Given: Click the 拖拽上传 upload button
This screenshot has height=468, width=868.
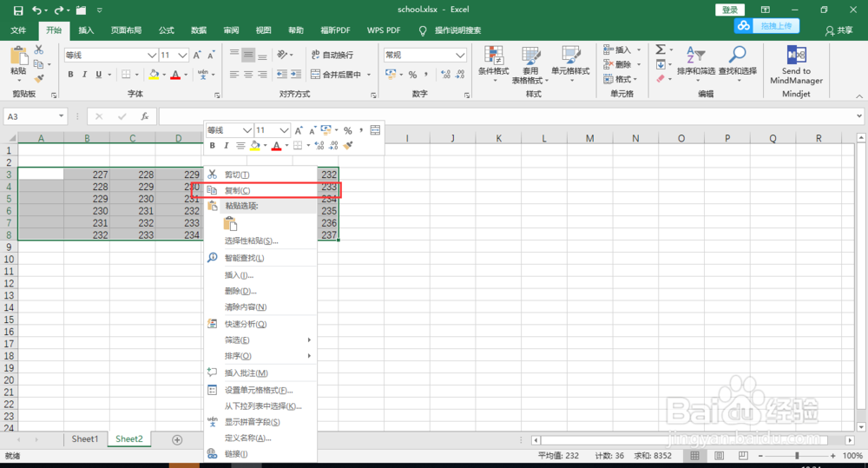Looking at the screenshot, I should [766, 26].
